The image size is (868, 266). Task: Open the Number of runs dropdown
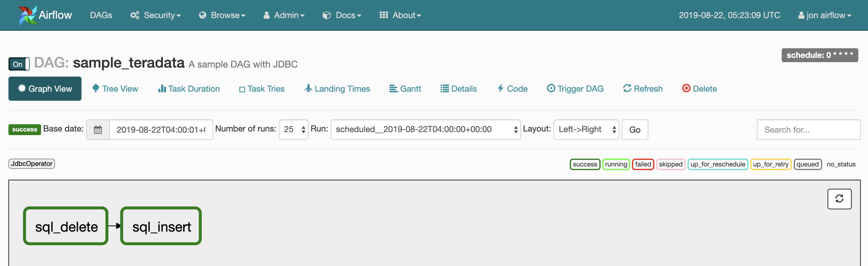click(x=293, y=130)
